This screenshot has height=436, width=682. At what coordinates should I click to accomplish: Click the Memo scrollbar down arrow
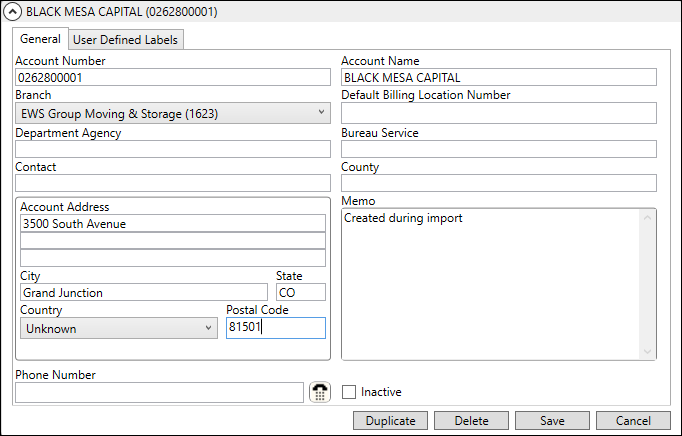[649, 351]
